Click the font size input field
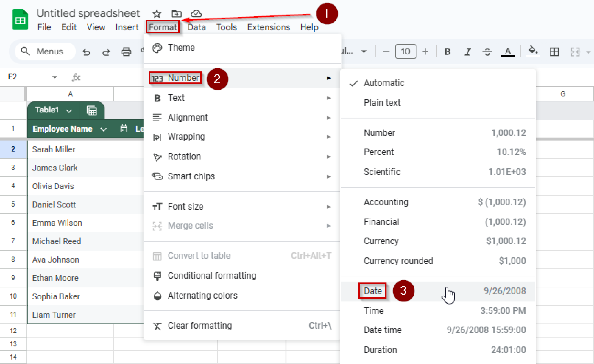The height and width of the screenshot is (364, 594). [405, 52]
